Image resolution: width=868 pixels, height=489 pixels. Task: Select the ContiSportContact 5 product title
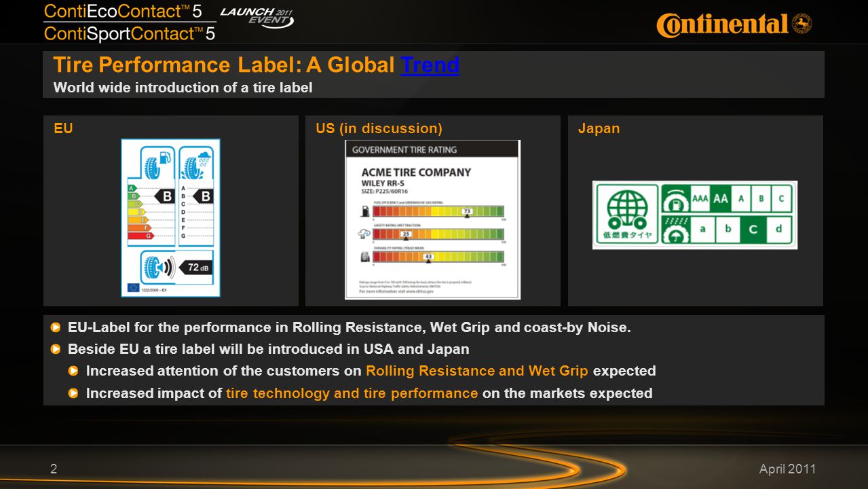(129, 33)
